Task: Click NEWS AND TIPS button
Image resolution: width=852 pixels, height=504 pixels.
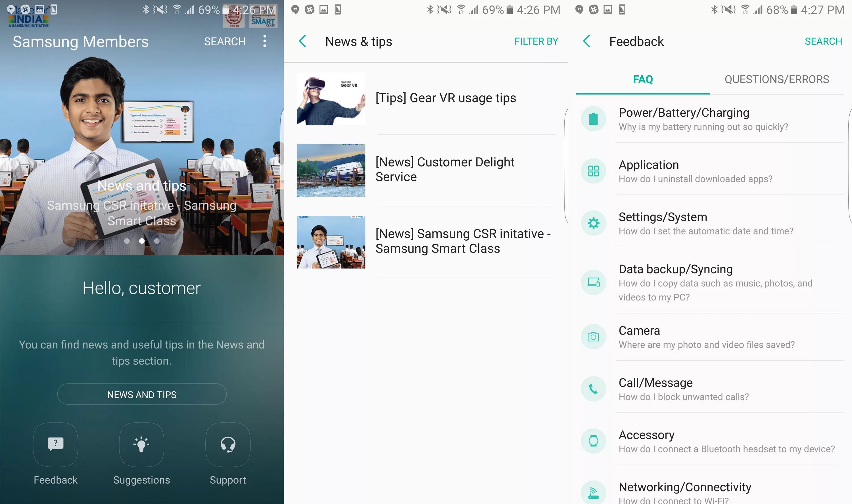Action: pos(142,394)
